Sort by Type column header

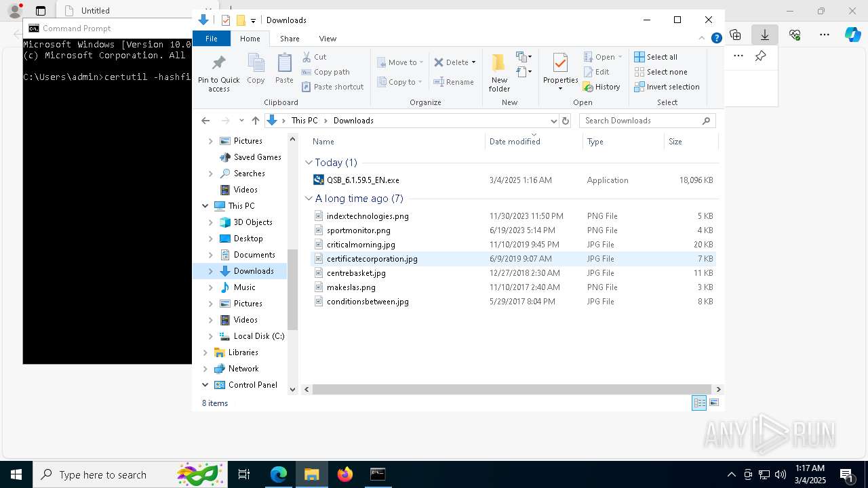623,142
